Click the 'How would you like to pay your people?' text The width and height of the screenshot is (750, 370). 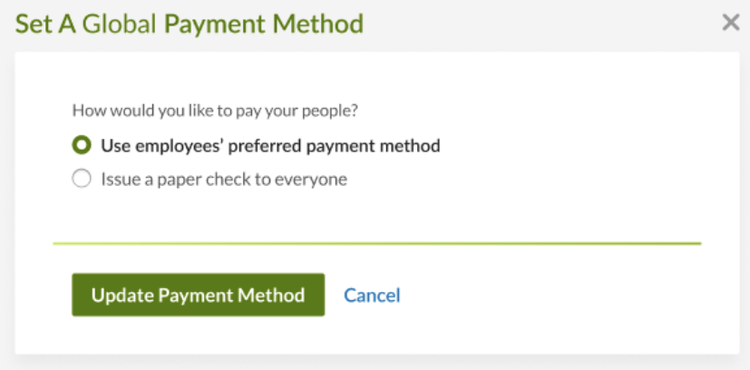click(215, 110)
